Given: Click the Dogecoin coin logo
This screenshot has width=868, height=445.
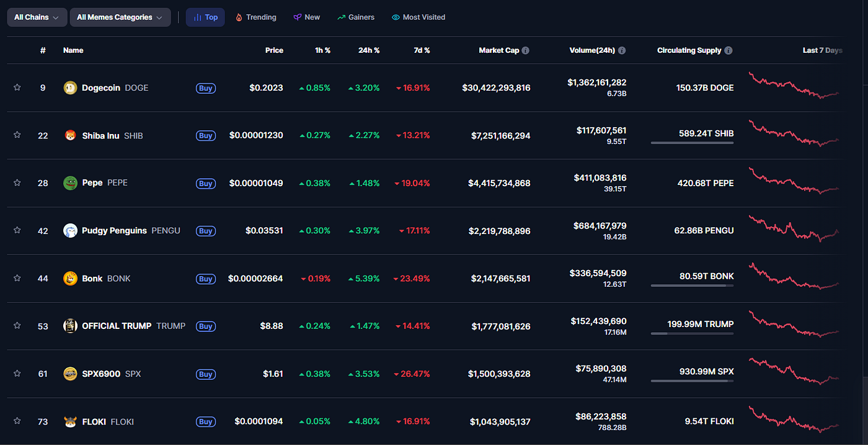Looking at the screenshot, I should pyautogui.click(x=70, y=88).
